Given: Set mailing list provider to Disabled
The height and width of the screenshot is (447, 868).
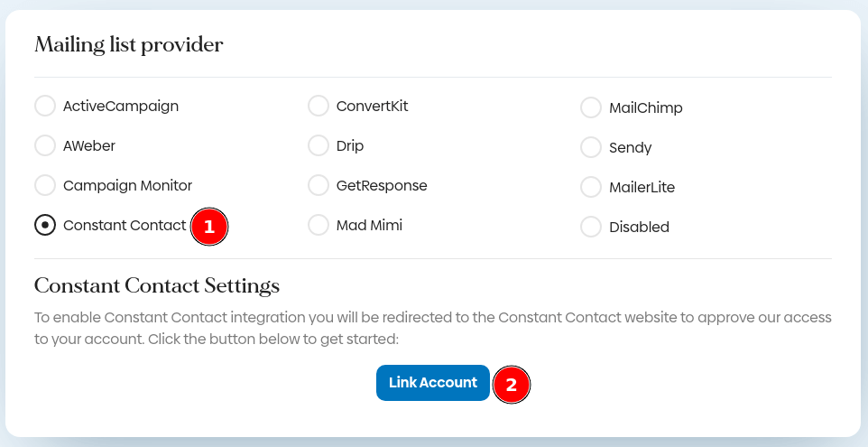Looking at the screenshot, I should [x=591, y=227].
